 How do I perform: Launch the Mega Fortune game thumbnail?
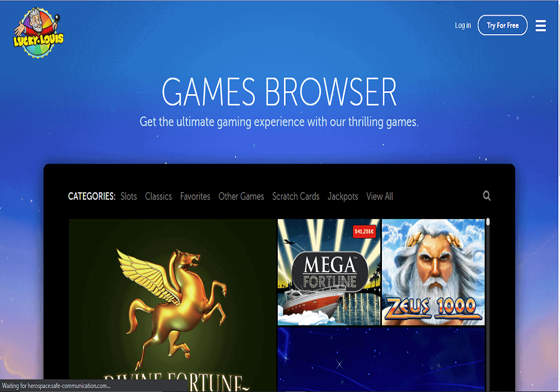click(x=329, y=272)
